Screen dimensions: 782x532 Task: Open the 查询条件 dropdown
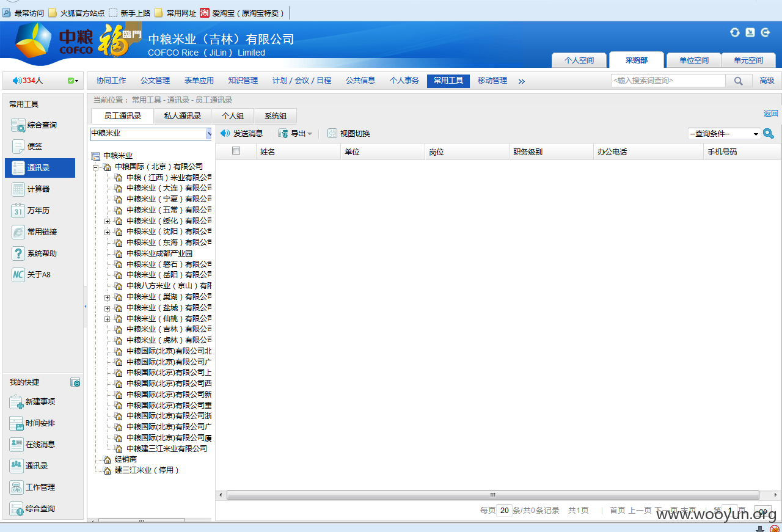tap(725, 134)
